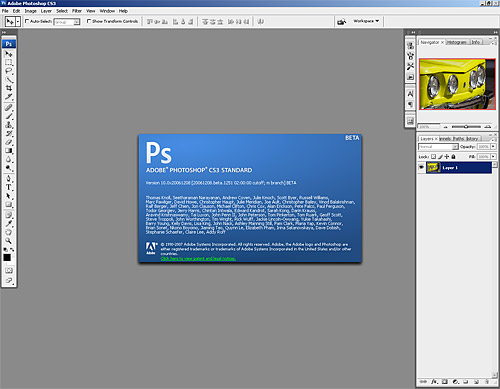Select the Eyedropper tool
500x389 pixels.
click(x=8, y=223)
